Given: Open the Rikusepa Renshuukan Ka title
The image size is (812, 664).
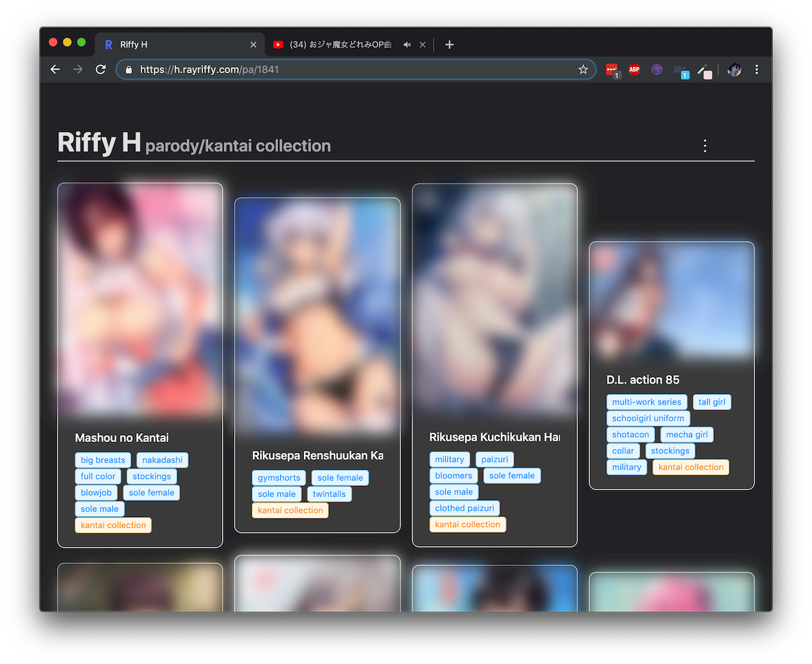Looking at the screenshot, I should point(317,456).
